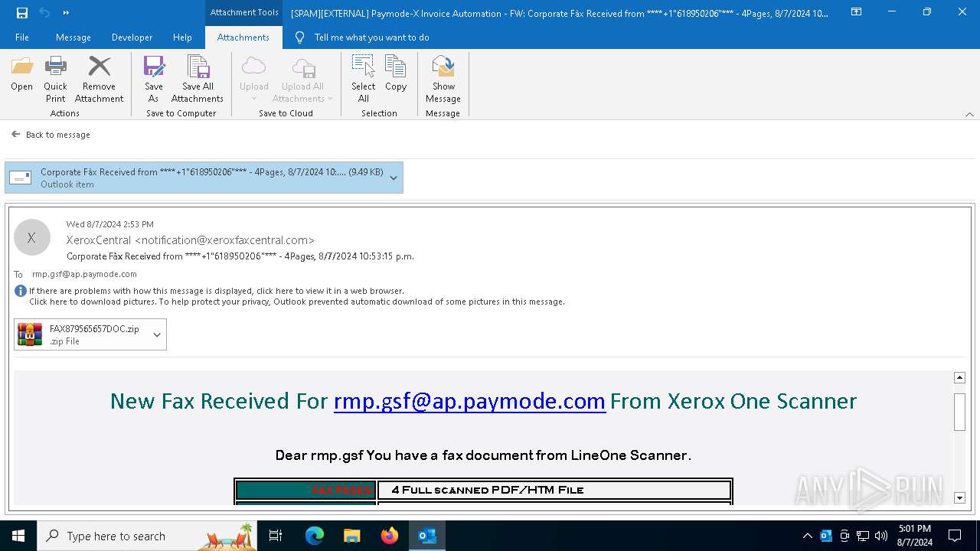Save attachment with Save As
Viewport: 980px width, 551px height.
[154, 79]
